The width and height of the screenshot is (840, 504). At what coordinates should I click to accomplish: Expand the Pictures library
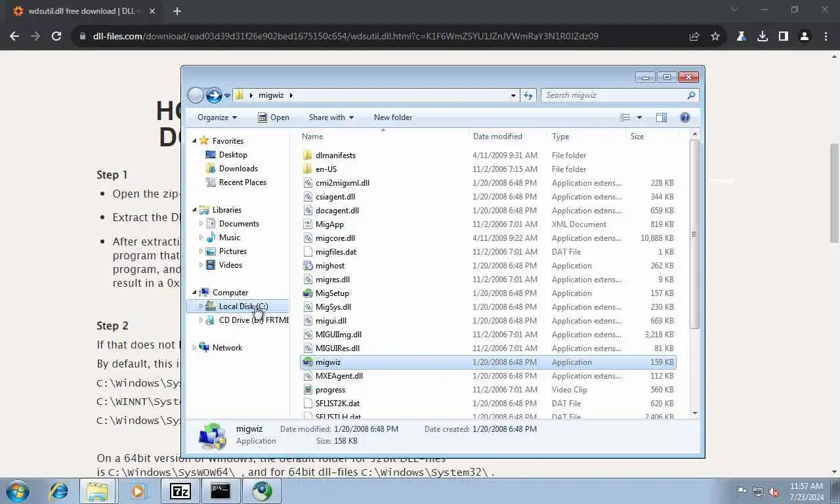tap(201, 251)
